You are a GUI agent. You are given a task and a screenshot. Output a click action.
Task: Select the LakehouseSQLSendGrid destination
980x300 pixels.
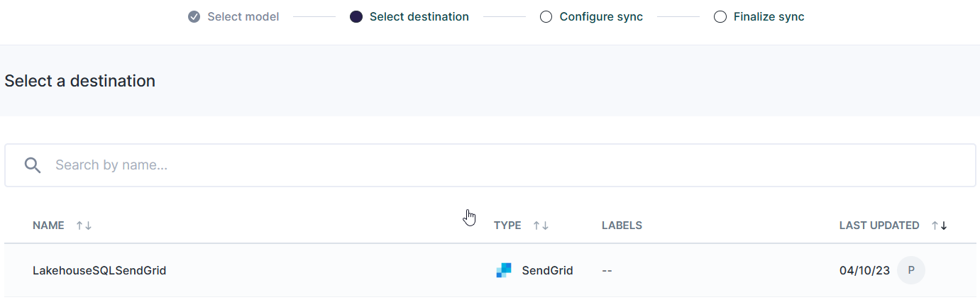(x=99, y=270)
